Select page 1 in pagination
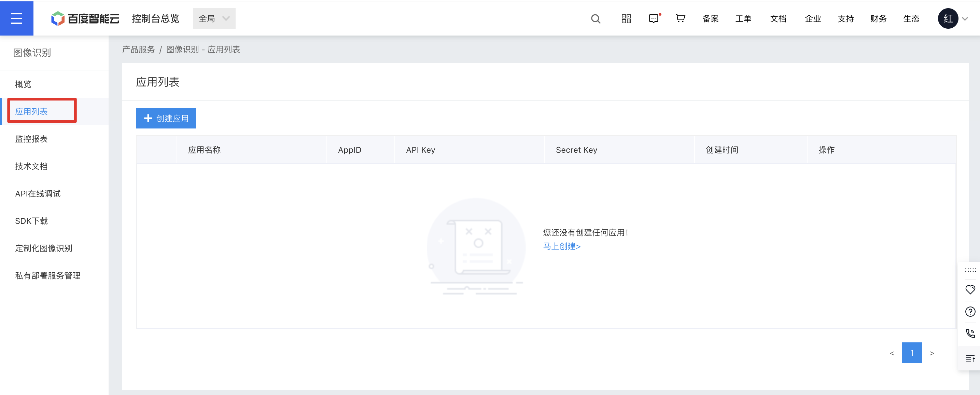Image resolution: width=980 pixels, height=395 pixels. pyautogui.click(x=912, y=353)
